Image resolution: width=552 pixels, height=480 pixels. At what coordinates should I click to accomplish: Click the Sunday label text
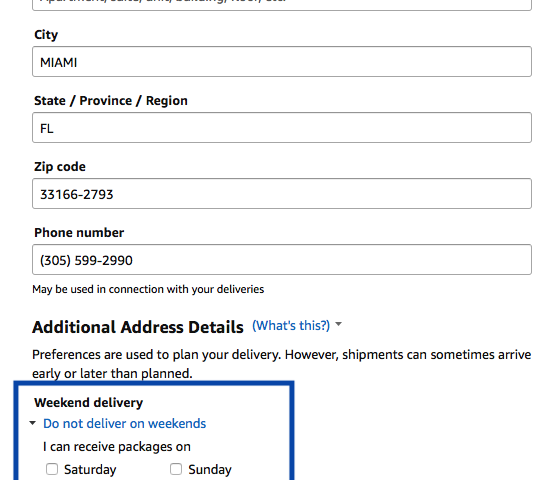coord(210,469)
